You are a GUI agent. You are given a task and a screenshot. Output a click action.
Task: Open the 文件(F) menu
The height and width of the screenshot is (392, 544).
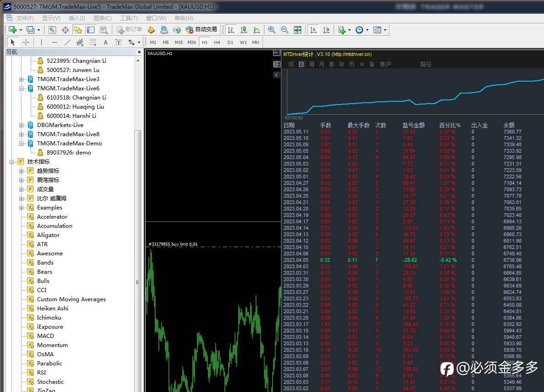pyautogui.click(x=25, y=18)
